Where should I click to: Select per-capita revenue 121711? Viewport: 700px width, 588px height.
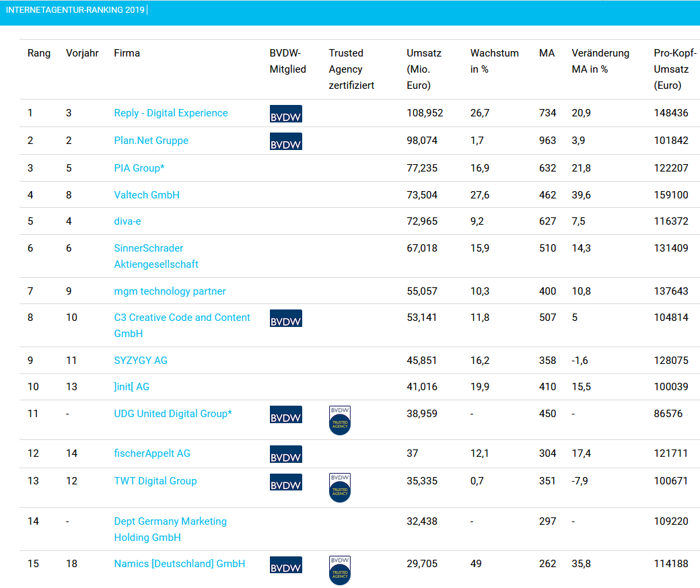tap(670, 453)
